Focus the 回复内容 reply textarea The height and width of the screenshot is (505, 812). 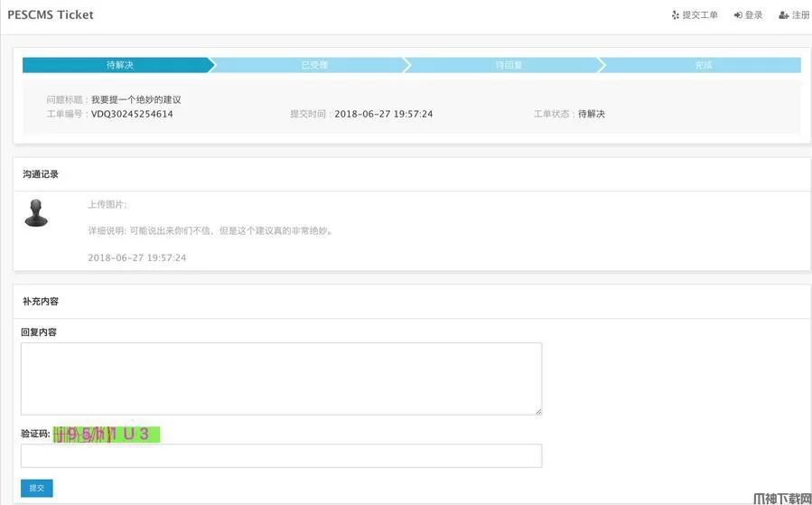point(281,379)
